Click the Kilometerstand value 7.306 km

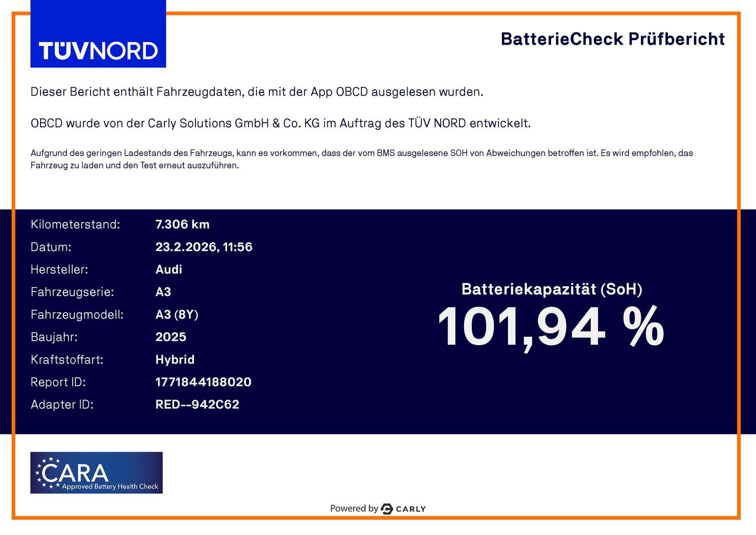[182, 224]
